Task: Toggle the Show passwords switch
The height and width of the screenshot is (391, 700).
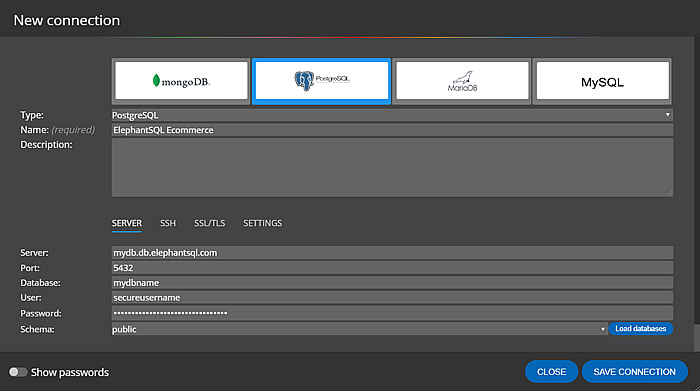Action: click(18, 372)
